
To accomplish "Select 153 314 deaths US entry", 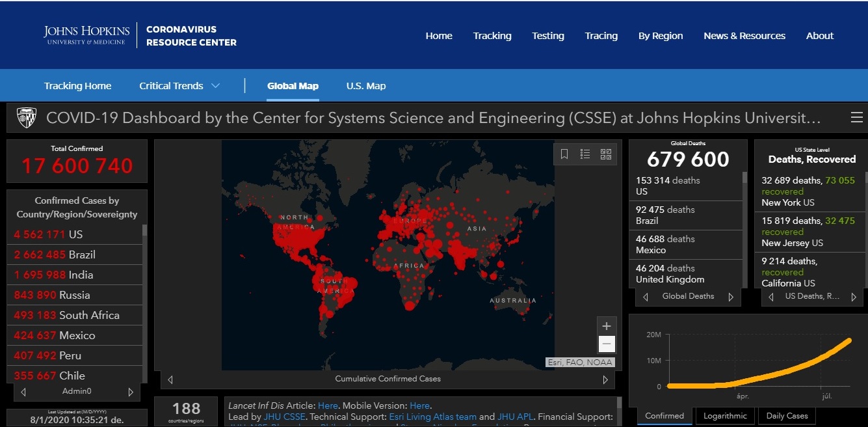I will [x=686, y=186].
